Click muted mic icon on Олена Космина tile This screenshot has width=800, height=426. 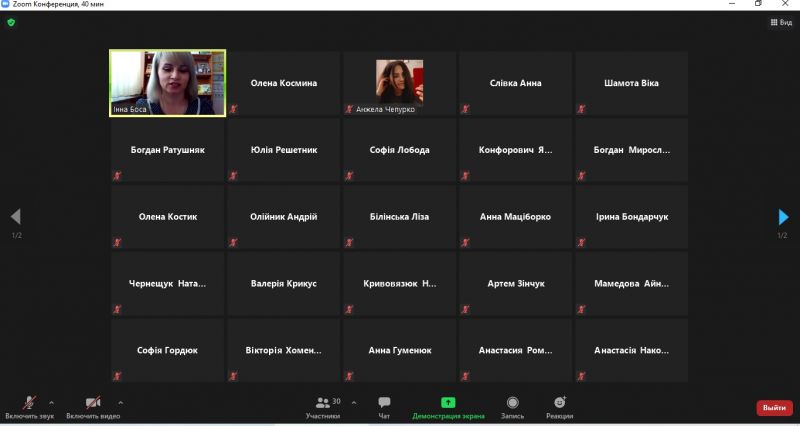click(233, 109)
